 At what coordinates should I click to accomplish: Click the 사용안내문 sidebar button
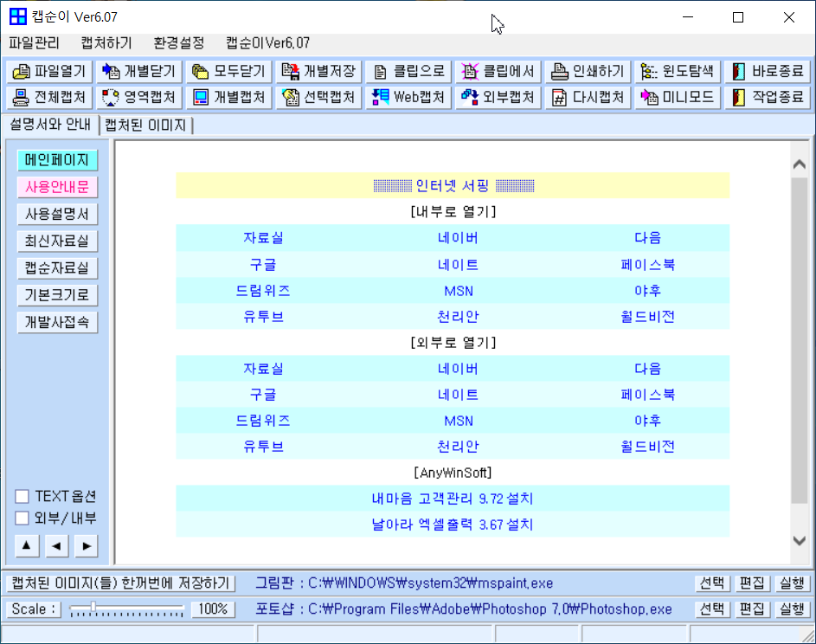tap(57, 187)
